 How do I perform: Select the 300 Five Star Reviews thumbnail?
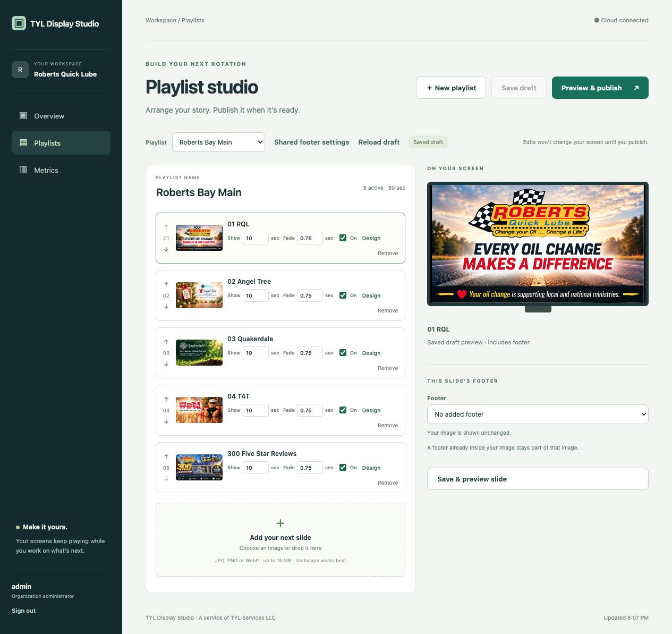point(199,467)
